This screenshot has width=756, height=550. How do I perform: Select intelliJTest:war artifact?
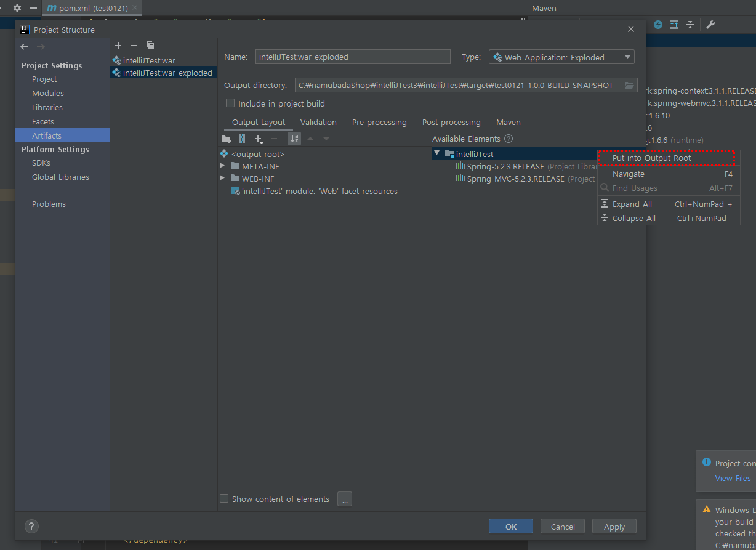click(163, 60)
